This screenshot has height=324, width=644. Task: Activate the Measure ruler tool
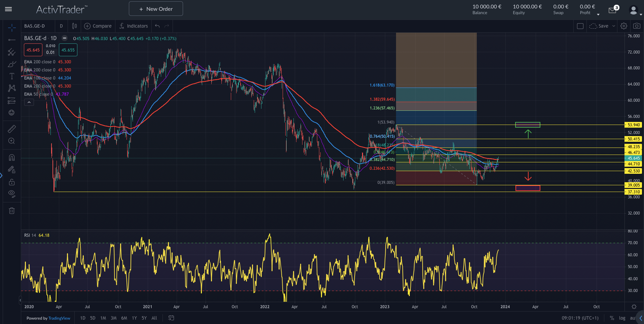point(11,129)
